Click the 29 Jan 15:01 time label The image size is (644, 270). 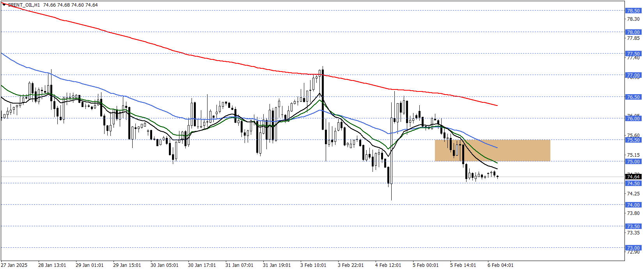[127, 265]
